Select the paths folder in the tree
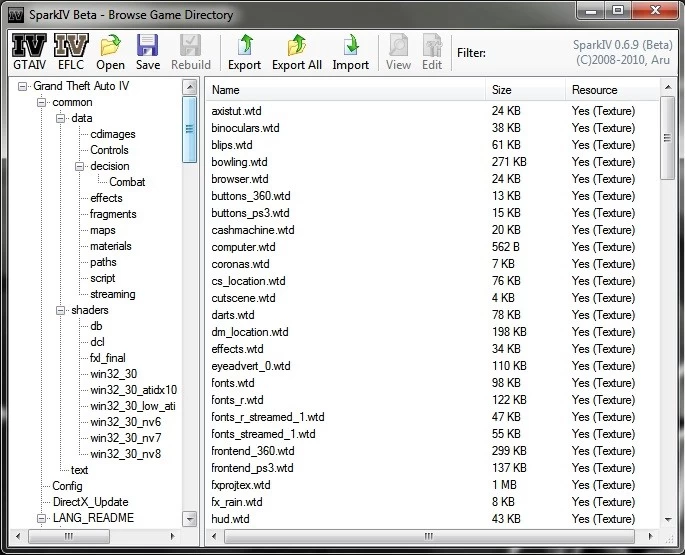Viewport: 685px width, 555px height. pyautogui.click(x=103, y=262)
